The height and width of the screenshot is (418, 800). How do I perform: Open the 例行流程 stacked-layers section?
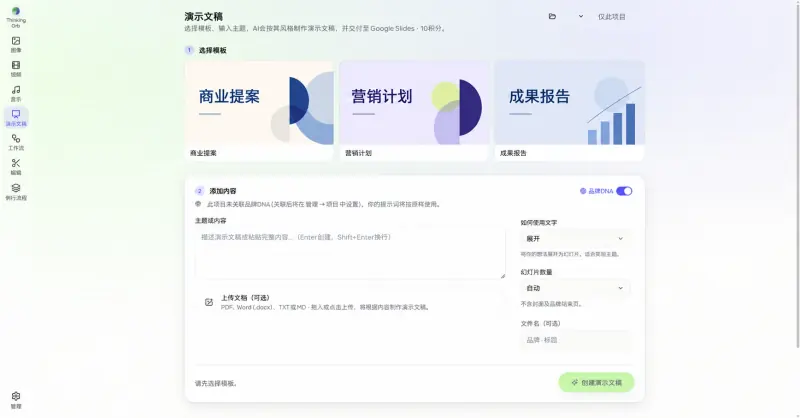click(x=16, y=192)
